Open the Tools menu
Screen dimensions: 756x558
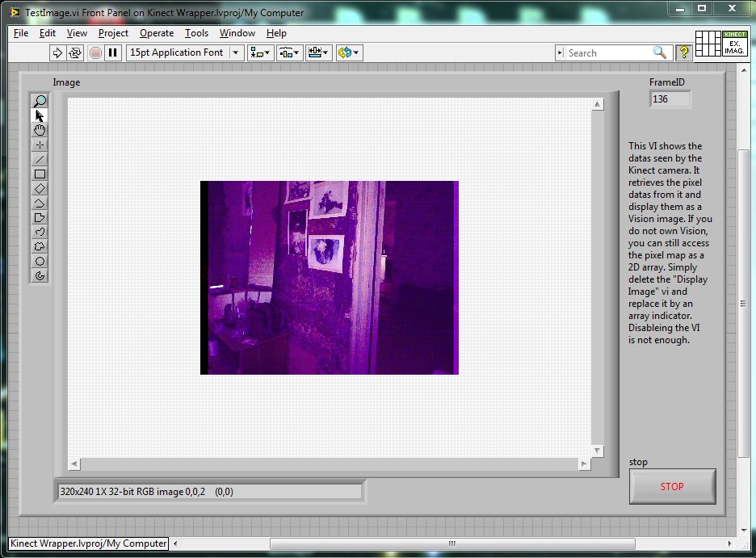point(196,33)
